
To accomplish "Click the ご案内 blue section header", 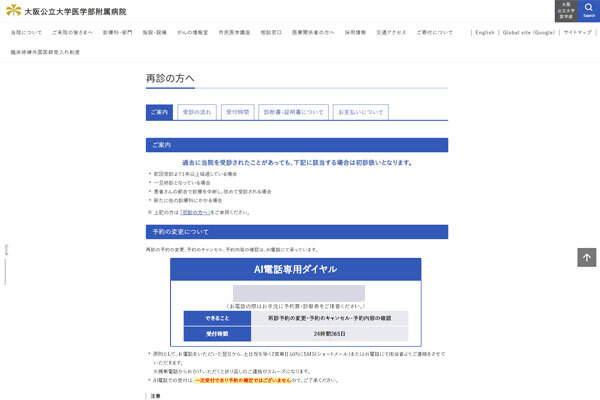I will coord(297,145).
